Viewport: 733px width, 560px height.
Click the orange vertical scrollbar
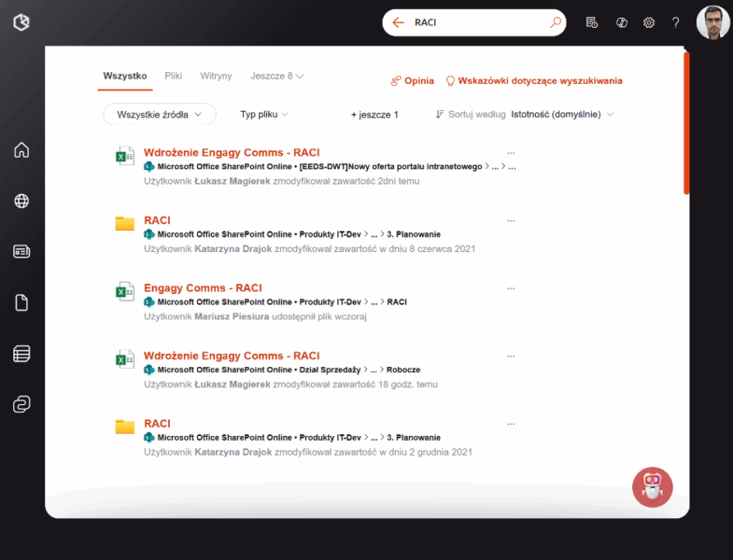pyautogui.click(x=686, y=123)
